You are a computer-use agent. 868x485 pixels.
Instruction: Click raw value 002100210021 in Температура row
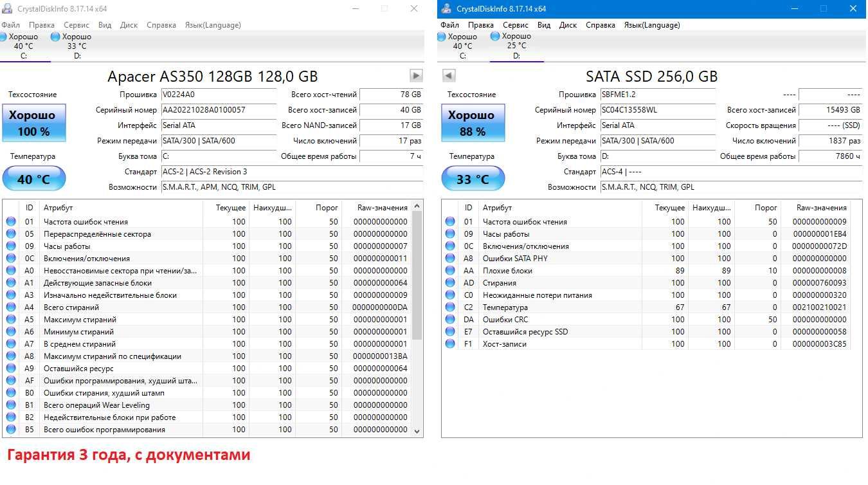(819, 307)
